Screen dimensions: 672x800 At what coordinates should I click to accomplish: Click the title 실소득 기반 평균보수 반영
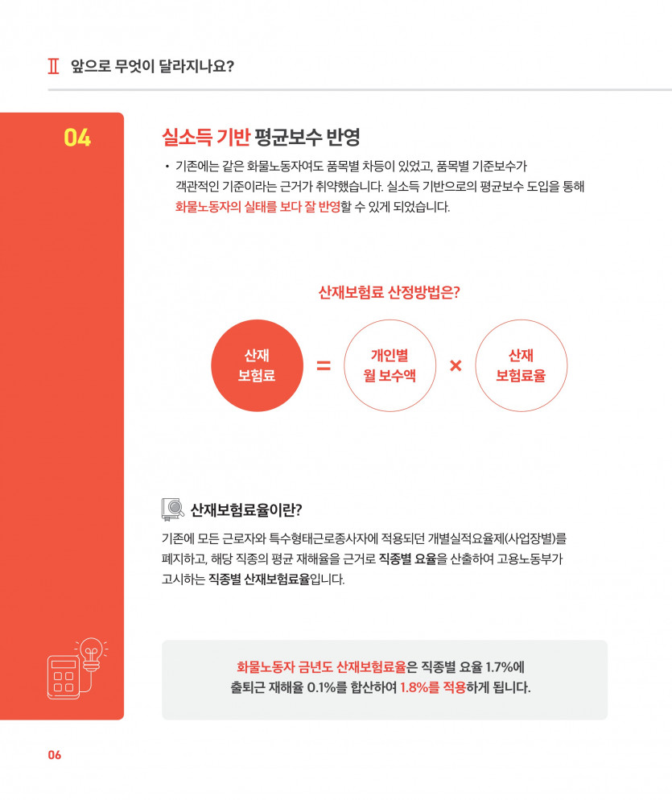coord(261,137)
